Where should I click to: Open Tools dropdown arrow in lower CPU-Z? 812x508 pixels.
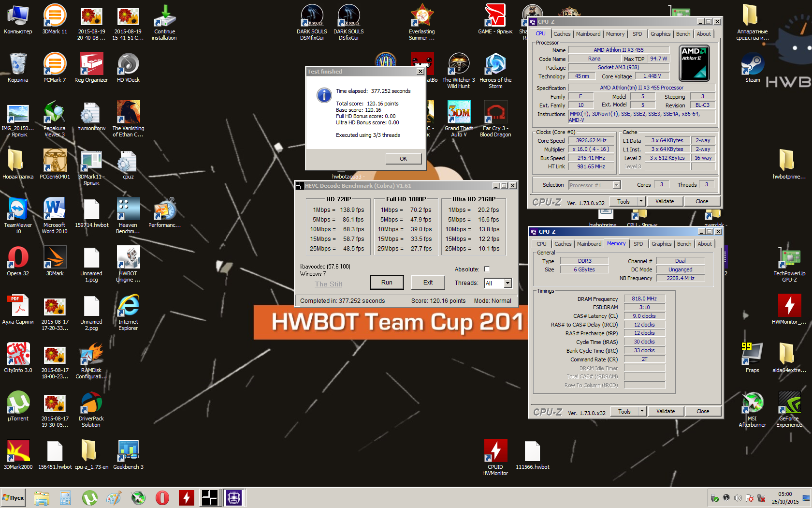click(642, 411)
